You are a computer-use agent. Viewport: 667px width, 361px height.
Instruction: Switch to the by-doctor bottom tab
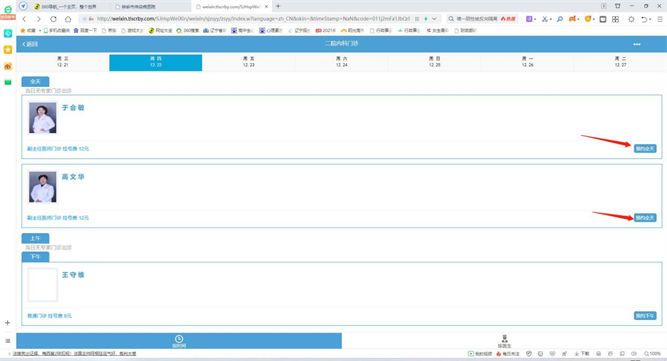click(x=504, y=341)
